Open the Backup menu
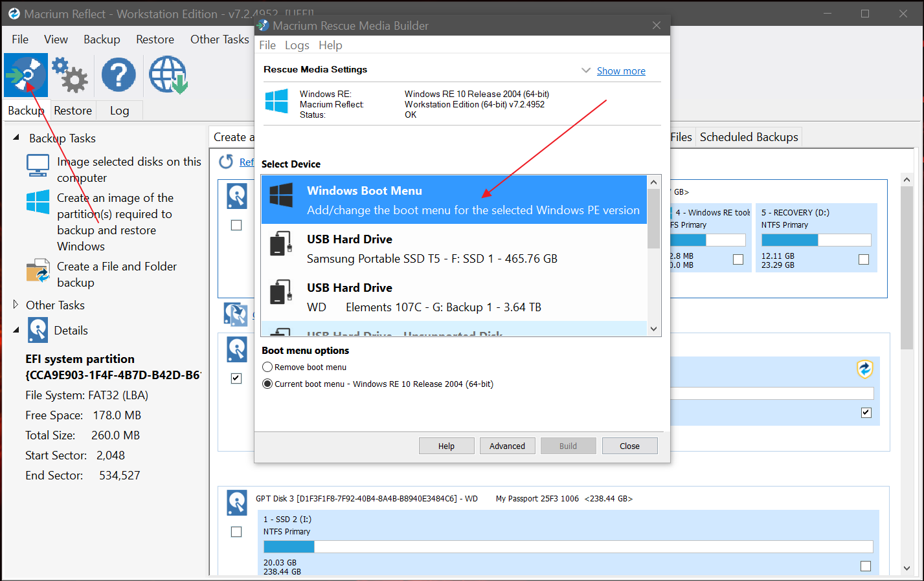 point(102,39)
